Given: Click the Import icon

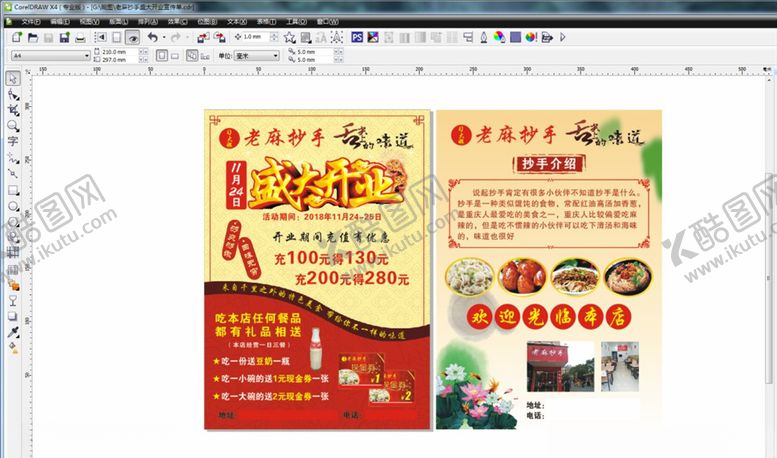Looking at the screenshot, I should pos(203,37).
